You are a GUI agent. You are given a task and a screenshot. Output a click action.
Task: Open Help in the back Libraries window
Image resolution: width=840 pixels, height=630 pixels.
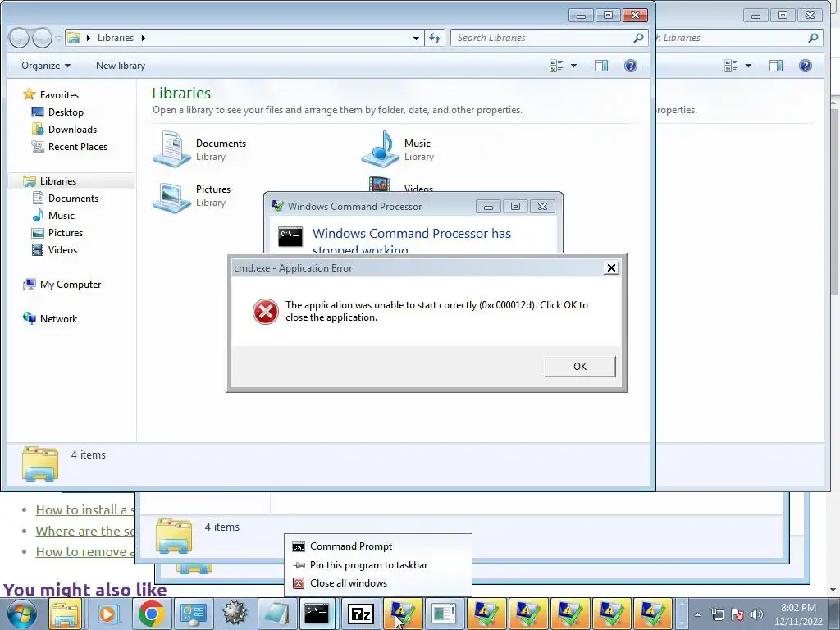coord(806,66)
